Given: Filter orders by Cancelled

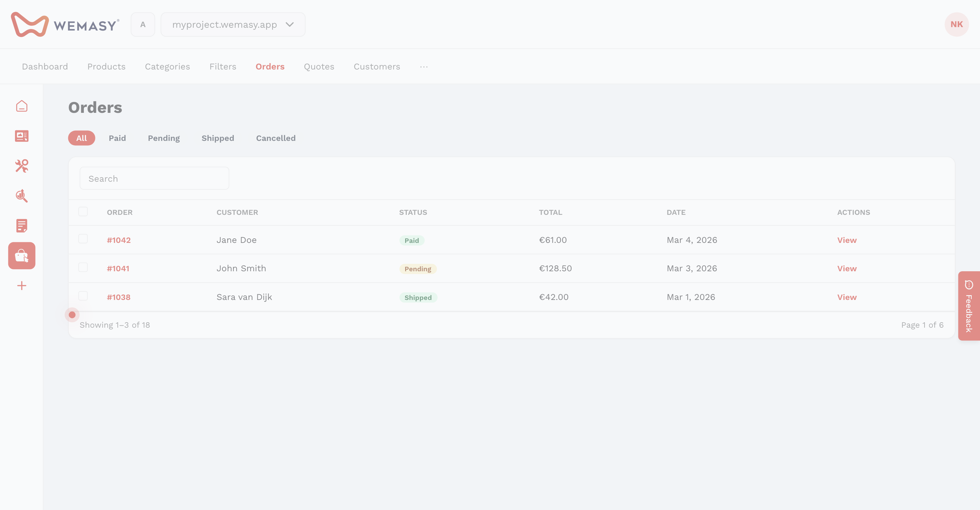Looking at the screenshot, I should 276,138.
